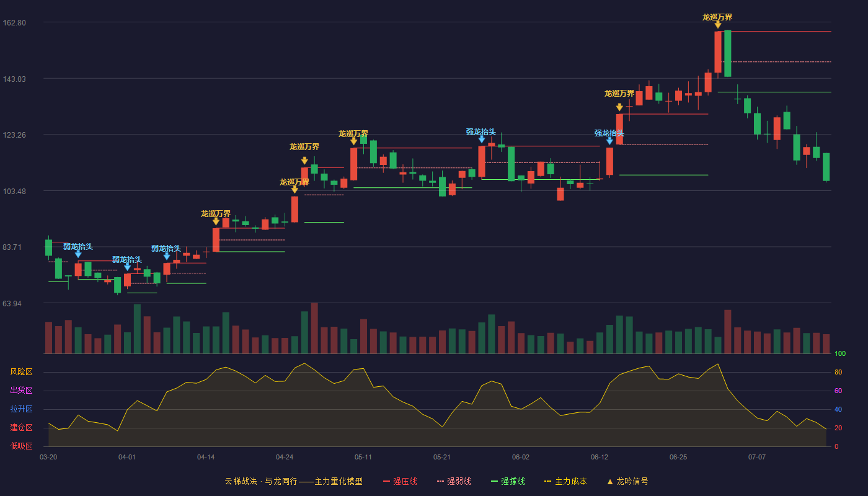The image size is (868, 496).
Task: Select the 龙巡万界 arrow above the 05-11 date
Action: 353,141
